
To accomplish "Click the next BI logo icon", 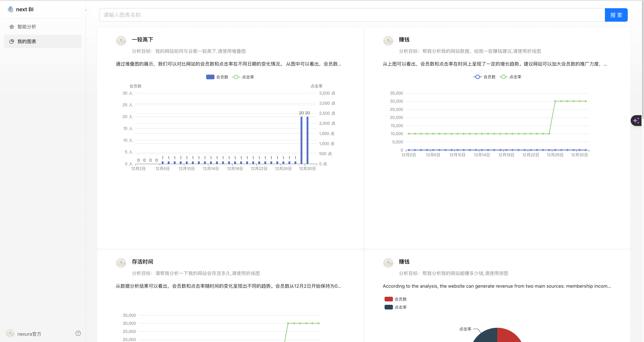I will pos(11,9).
